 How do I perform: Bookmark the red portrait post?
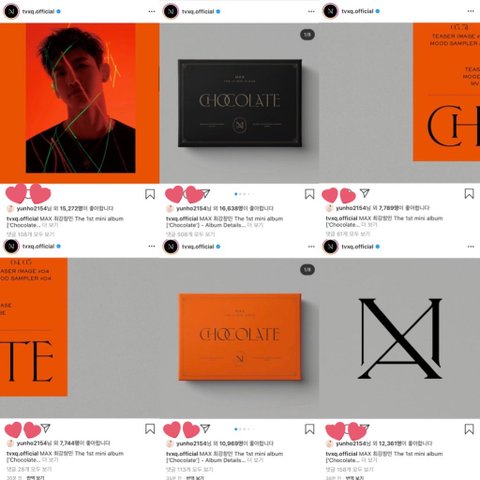point(150,194)
